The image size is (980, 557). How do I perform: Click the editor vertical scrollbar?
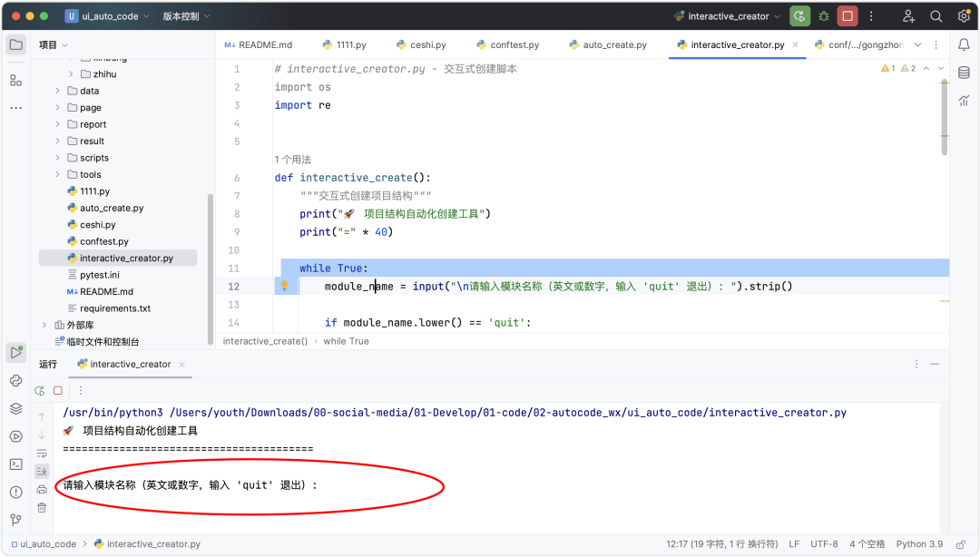pos(944,119)
